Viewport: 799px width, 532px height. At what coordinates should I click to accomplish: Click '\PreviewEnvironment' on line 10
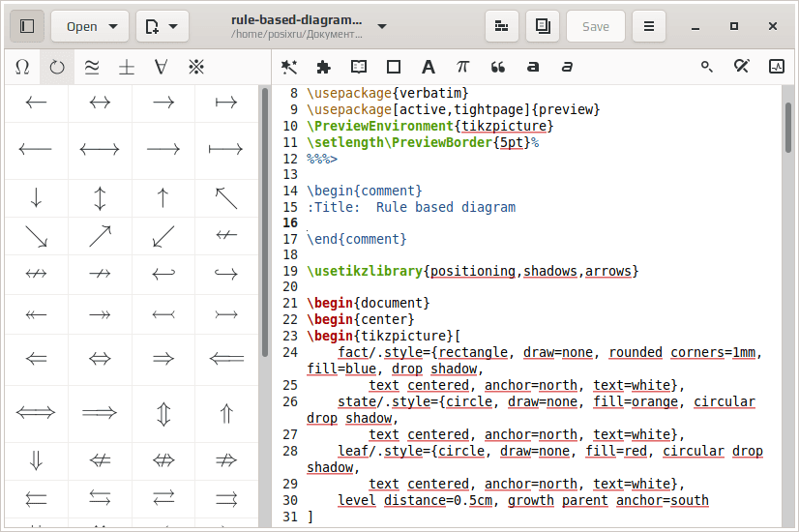click(x=380, y=126)
